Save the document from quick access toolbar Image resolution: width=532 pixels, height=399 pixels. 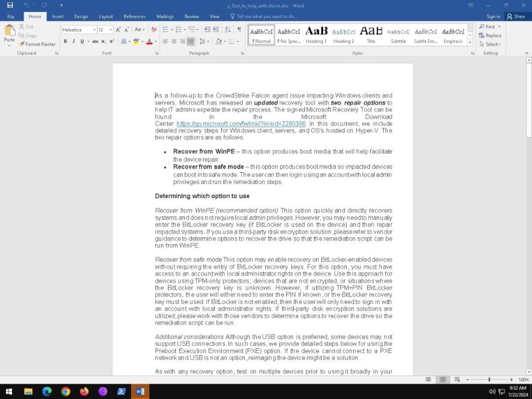tap(10, 5)
